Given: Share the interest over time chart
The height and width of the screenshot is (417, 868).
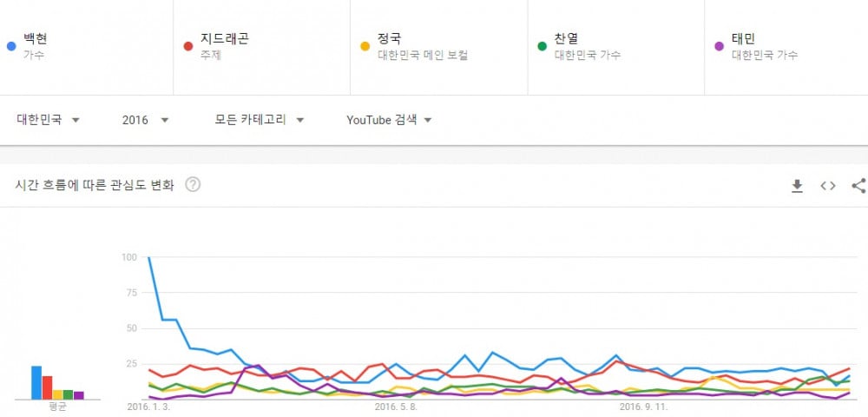Looking at the screenshot, I should click(x=858, y=186).
